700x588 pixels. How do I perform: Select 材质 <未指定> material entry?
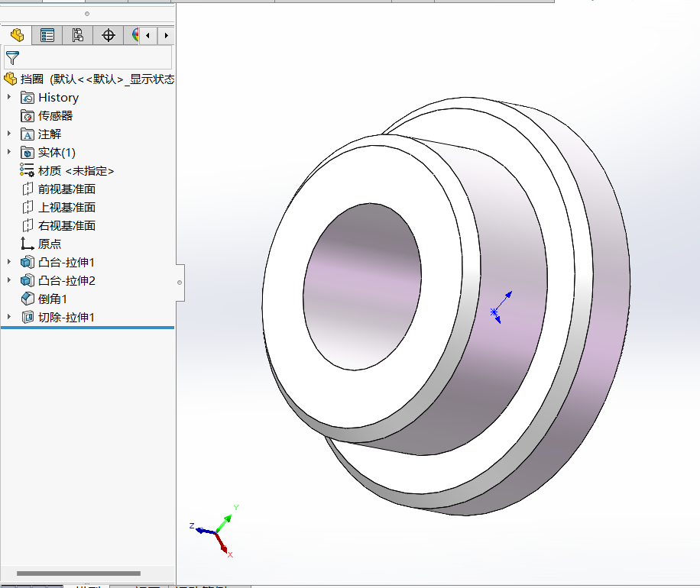76,171
